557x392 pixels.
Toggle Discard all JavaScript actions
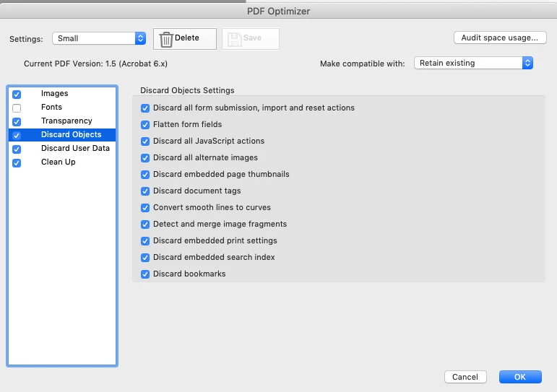point(145,141)
